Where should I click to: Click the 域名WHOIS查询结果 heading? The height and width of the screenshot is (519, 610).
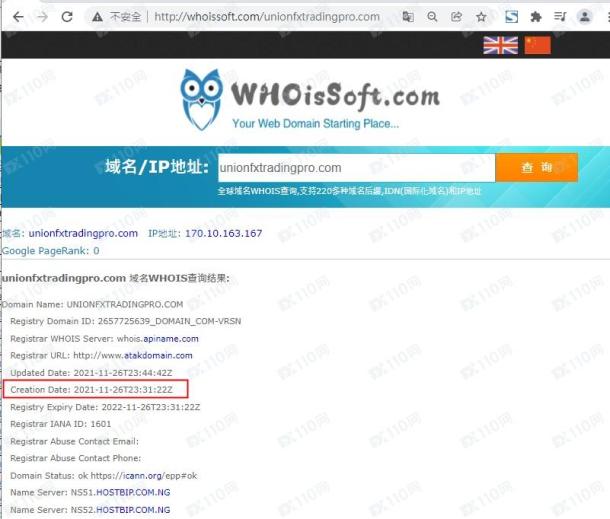[x=116, y=279]
